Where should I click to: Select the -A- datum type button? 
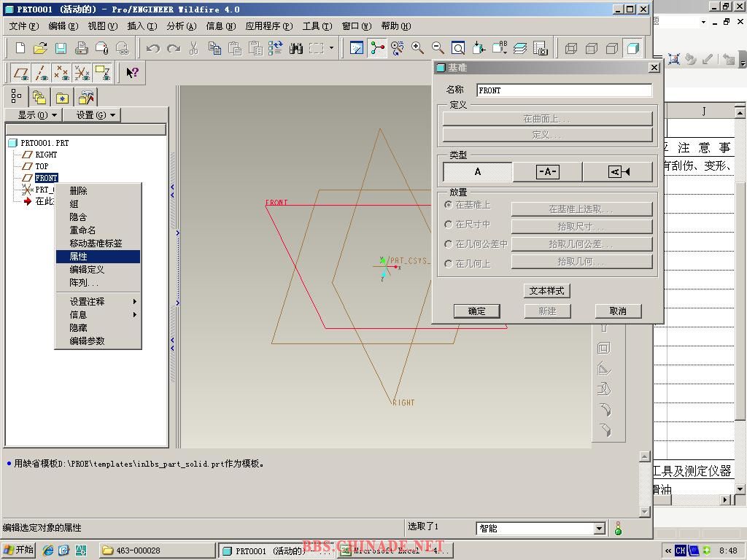(x=547, y=172)
